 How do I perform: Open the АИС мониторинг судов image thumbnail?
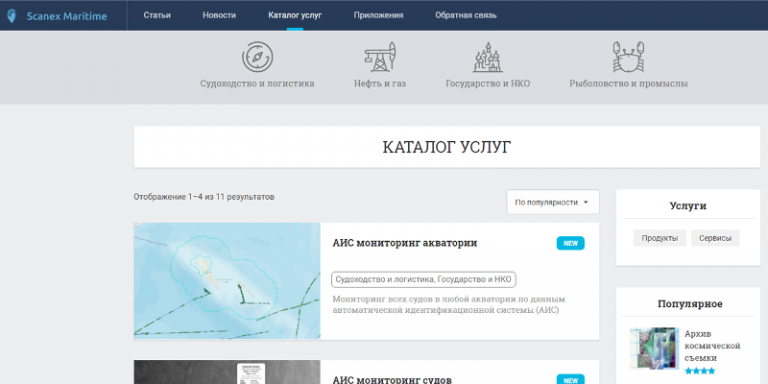(227, 372)
